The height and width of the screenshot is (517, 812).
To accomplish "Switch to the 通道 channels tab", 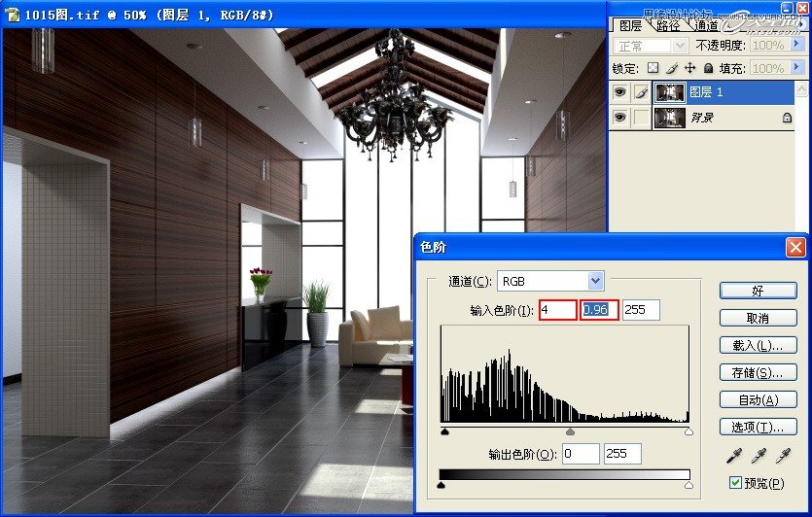I will [706, 25].
